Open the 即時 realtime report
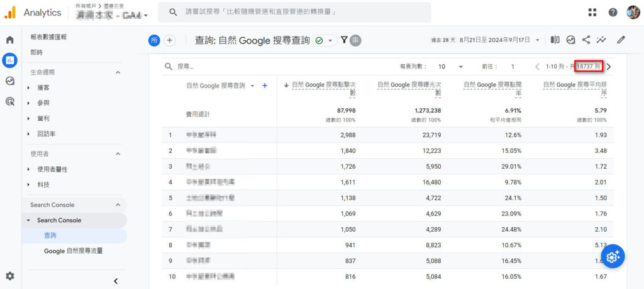Screen dimensions: 644x289 coord(37,52)
